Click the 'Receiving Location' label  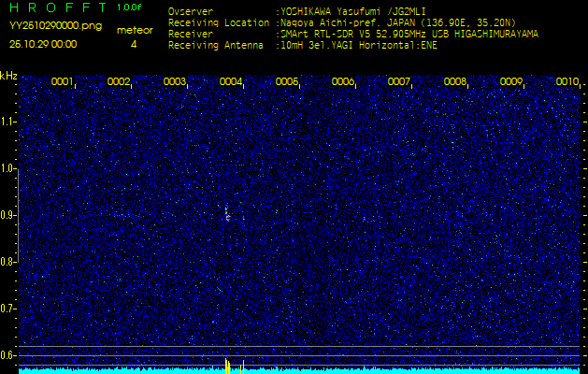pos(219,22)
